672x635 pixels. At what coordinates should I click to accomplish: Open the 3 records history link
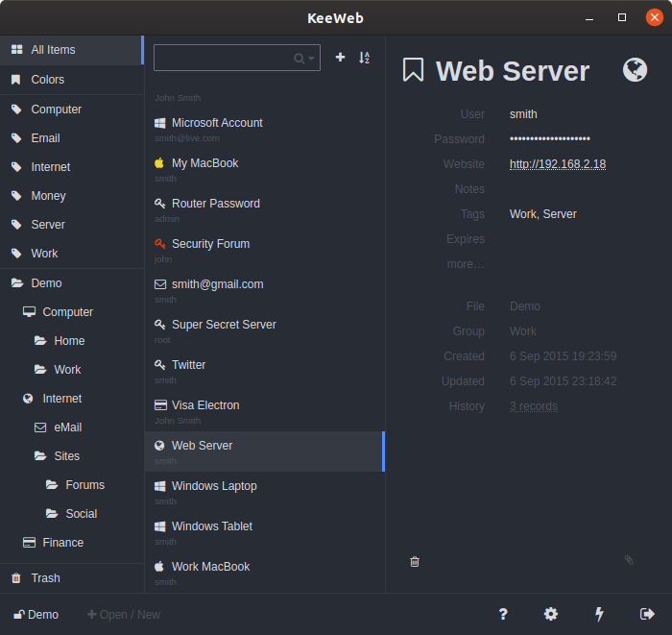click(x=534, y=406)
